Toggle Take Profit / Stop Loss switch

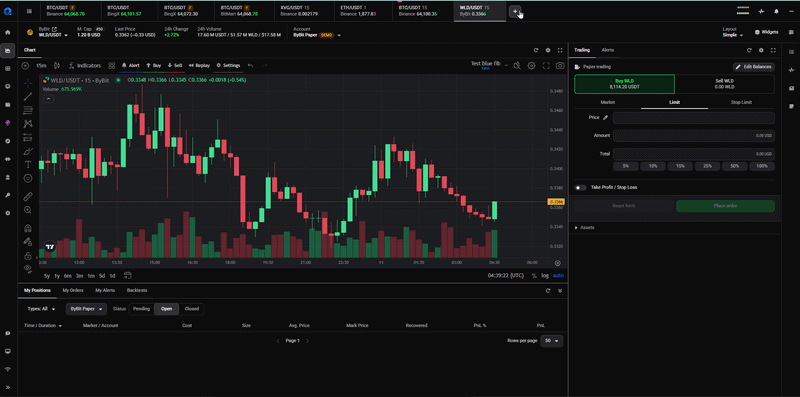click(x=581, y=187)
